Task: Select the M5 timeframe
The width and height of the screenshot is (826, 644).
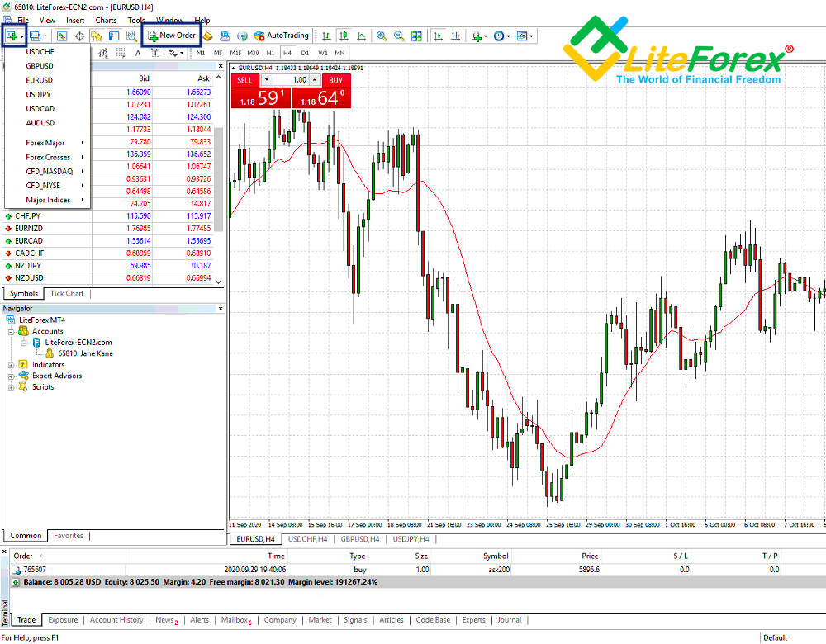Action: [x=218, y=53]
